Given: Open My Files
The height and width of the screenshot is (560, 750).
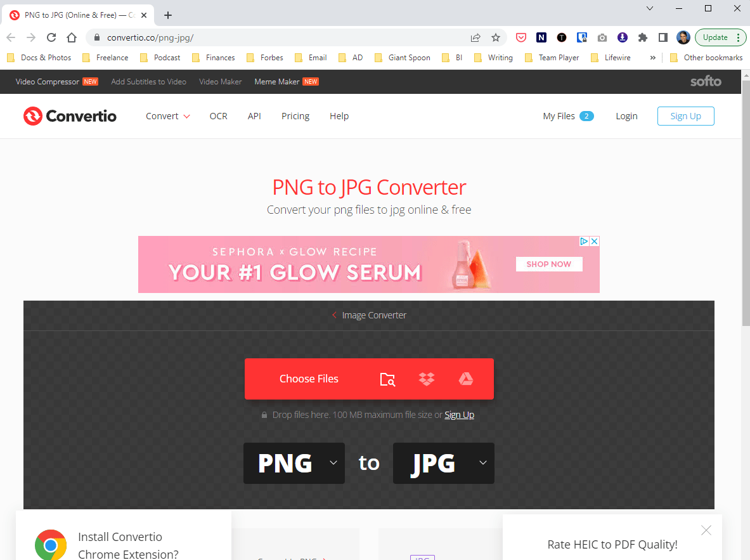Looking at the screenshot, I should (568, 116).
